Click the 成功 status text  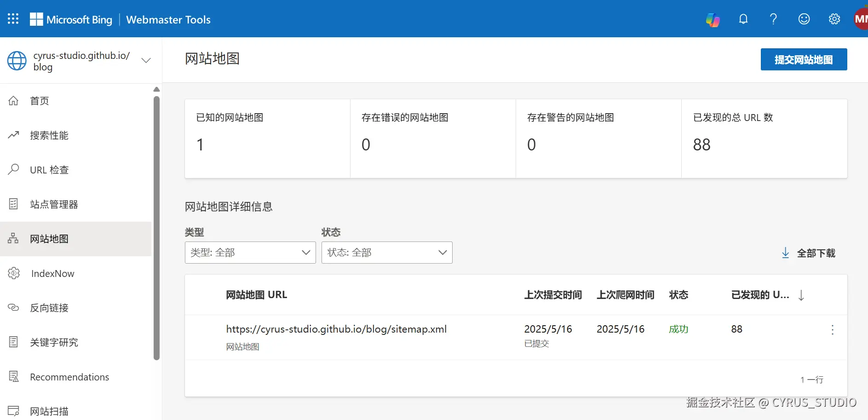click(x=678, y=329)
